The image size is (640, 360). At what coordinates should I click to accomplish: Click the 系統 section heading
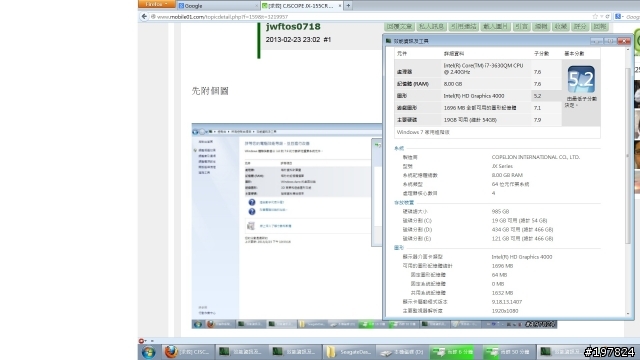[x=399, y=148]
